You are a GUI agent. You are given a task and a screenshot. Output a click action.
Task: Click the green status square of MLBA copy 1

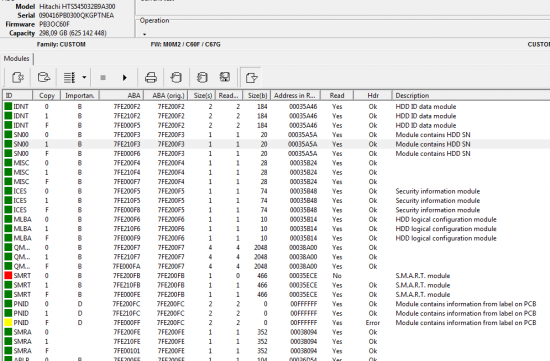pos(8,229)
